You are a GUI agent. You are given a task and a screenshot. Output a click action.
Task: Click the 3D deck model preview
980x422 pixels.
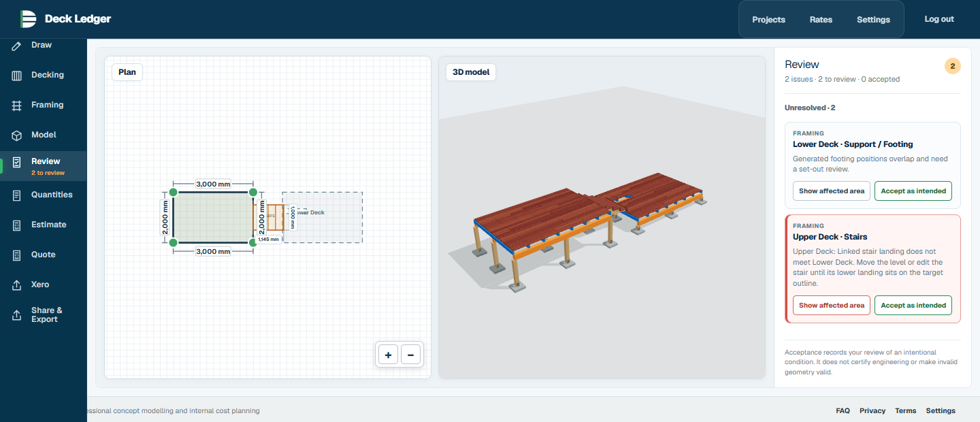pos(589,231)
